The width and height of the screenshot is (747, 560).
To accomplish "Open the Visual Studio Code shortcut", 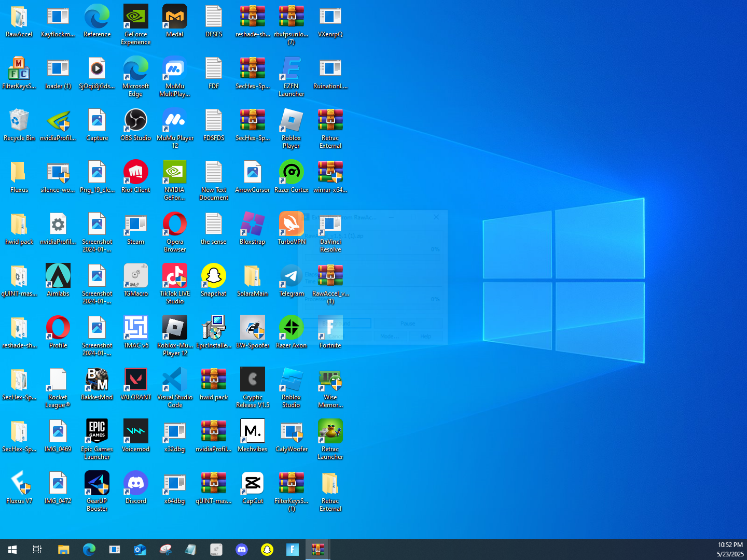I will (x=175, y=380).
